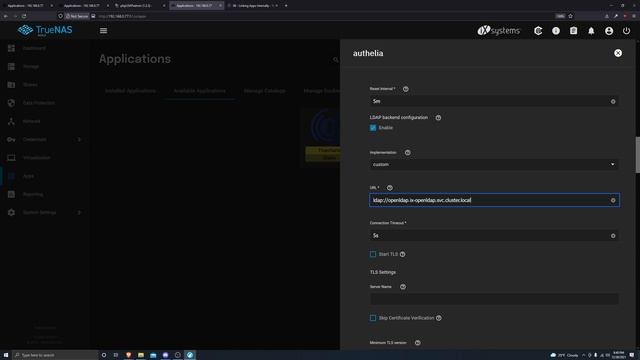Expand the System Settings sidebar submenu
The width and height of the screenshot is (640, 360).
pyautogui.click(x=79, y=213)
